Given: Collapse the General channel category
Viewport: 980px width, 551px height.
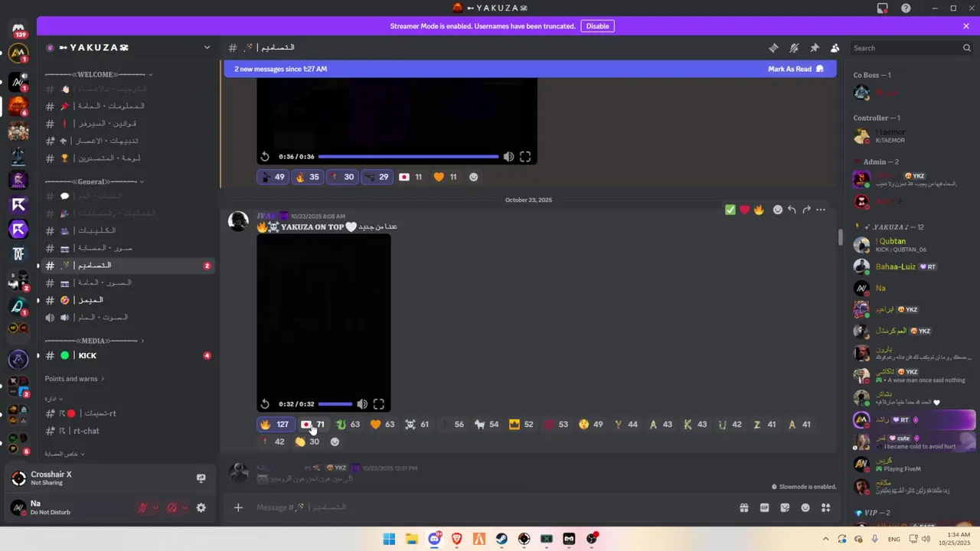Looking at the screenshot, I should point(94,181).
